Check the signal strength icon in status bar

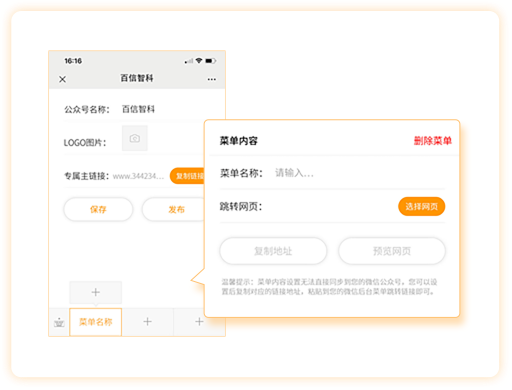(x=189, y=61)
